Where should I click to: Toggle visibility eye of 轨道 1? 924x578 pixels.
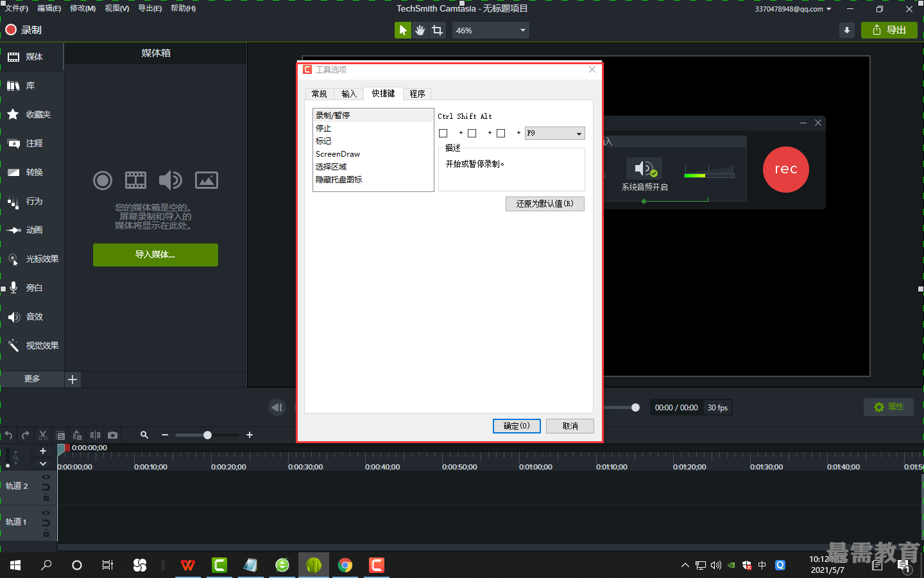point(46,513)
